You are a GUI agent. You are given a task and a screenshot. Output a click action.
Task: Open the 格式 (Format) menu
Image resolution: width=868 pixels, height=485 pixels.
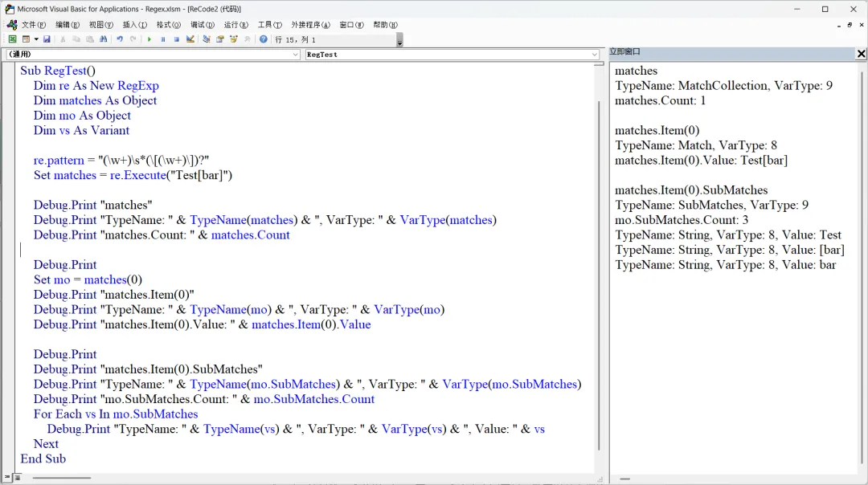168,25
